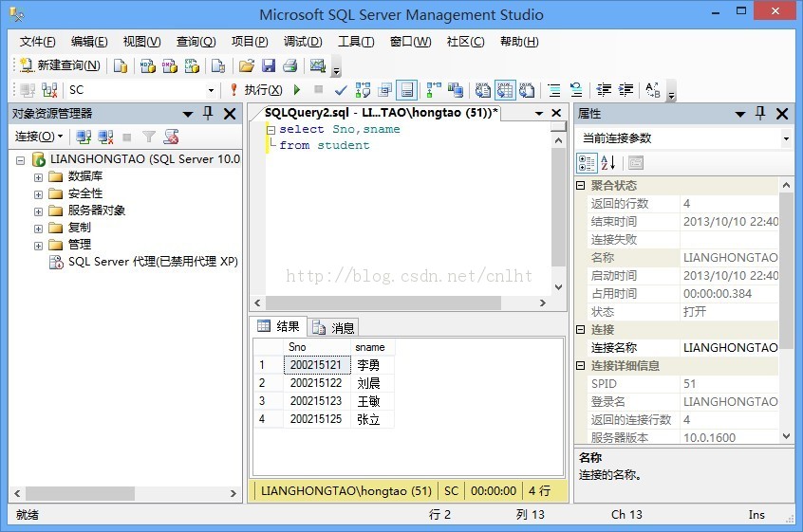This screenshot has height=532, width=803.
Task: Collapse LIANGHONGTAO server node
Action: click(21, 160)
